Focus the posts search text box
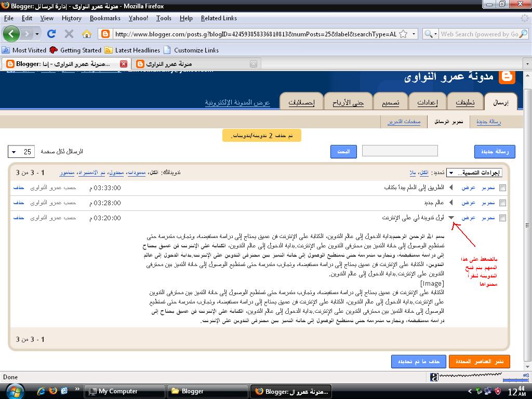The height and width of the screenshot is (399, 532). [400, 151]
